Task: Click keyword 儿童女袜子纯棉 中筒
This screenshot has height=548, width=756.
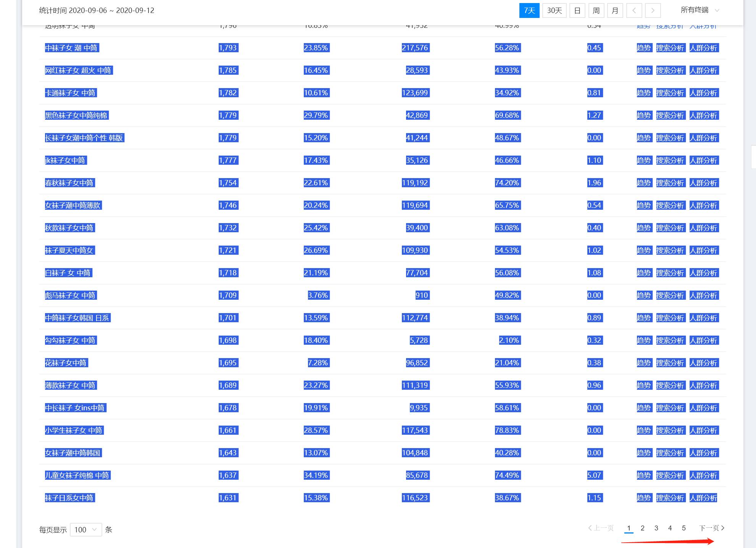Action: click(77, 476)
